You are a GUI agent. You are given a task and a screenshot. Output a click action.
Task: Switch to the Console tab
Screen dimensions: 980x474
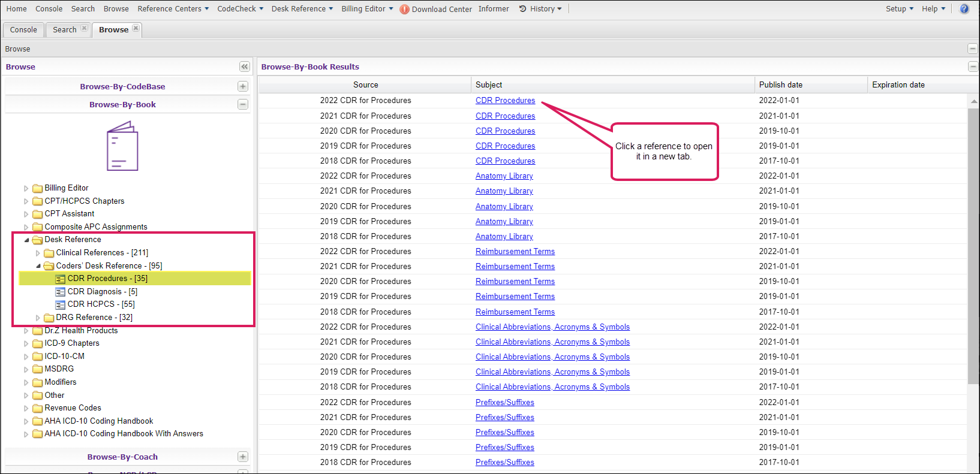[x=23, y=29]
